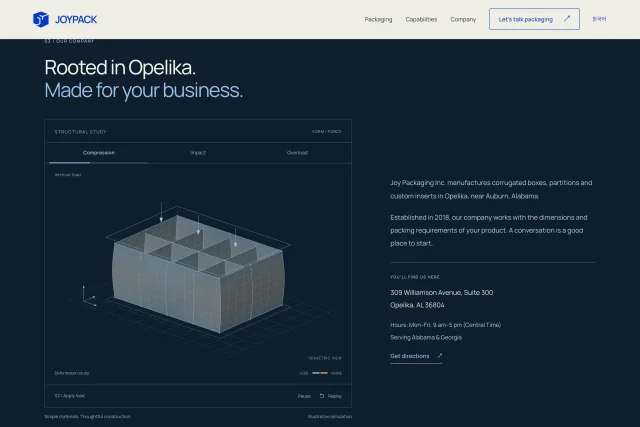Click the 'Made for your business.' subheading

pyautogui.click(x=144, y=90)
